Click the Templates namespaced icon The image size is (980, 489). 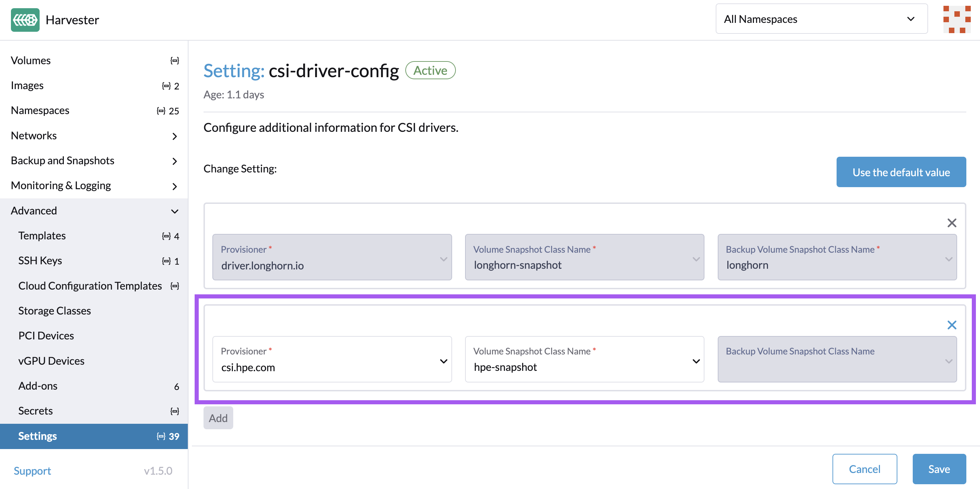tap(166, 236)
